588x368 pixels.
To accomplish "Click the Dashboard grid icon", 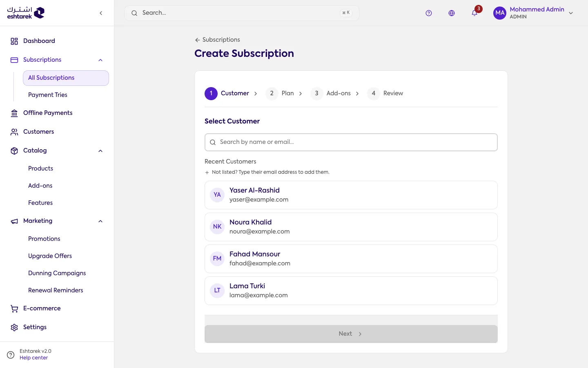I will [x=14, y=41].
